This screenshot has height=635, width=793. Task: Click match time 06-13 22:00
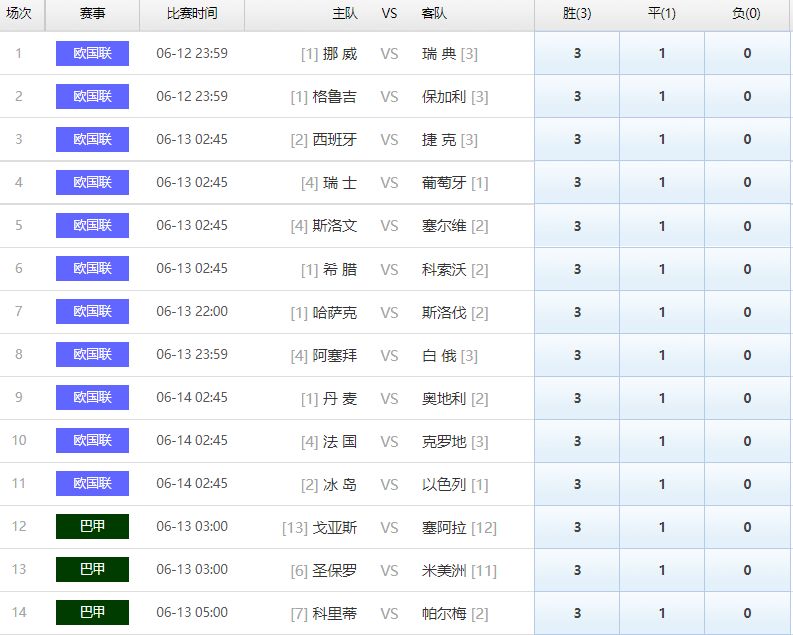coord(192,311)
